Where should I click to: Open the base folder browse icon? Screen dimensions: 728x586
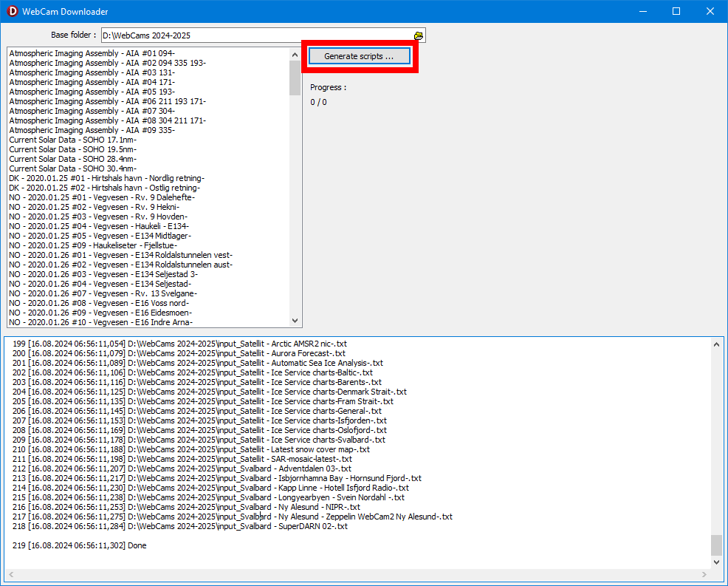(x=419, y=35)
